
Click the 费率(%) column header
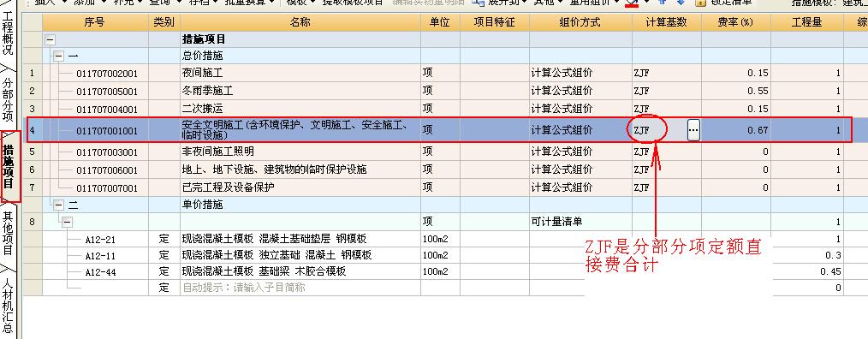pyautogui.click(x=735, y=23)
